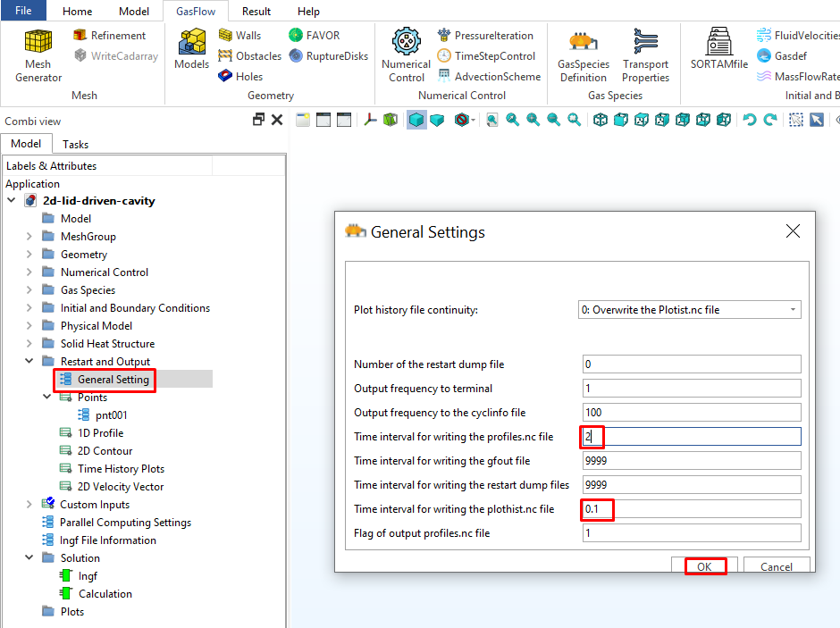Open Transport Properties
Image resolution: width=840 pixels, height=628 pixels.
[x=645, y=54]
